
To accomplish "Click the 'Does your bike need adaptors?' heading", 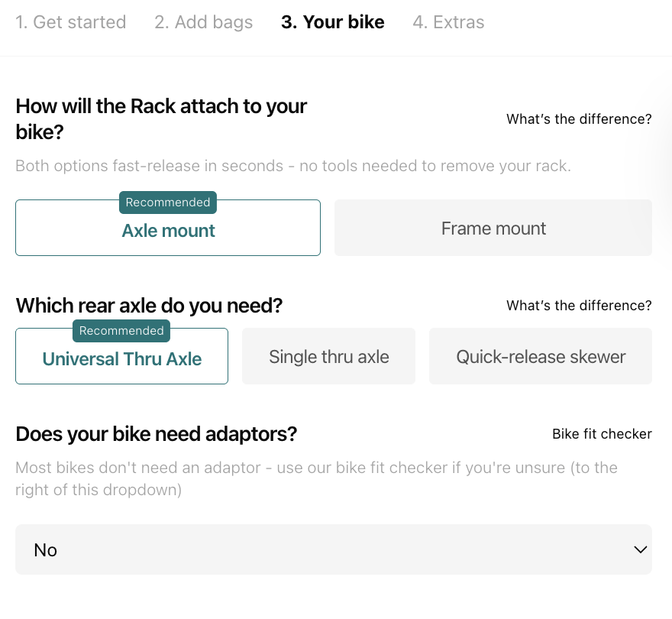I will (156, 434).
